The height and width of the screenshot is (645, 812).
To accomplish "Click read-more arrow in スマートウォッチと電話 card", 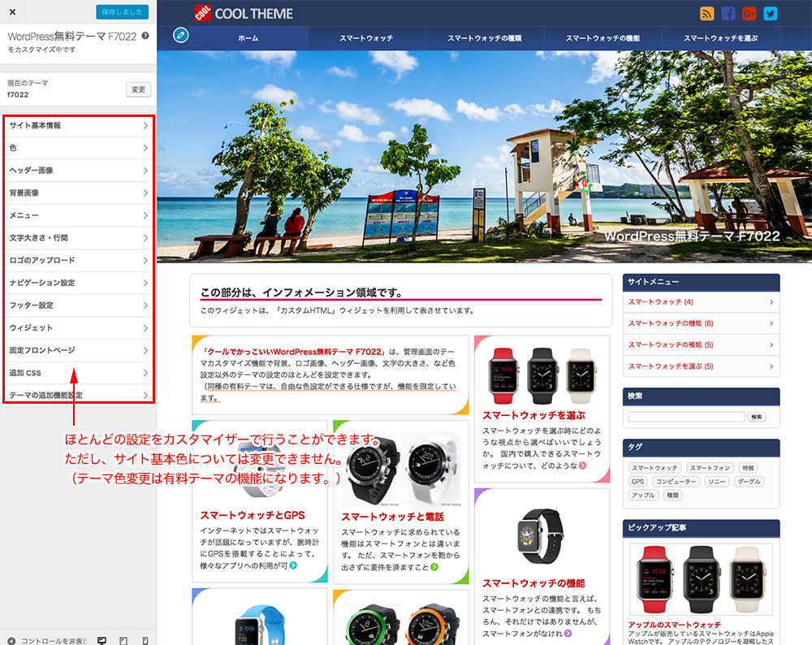I will pos(434,567).
